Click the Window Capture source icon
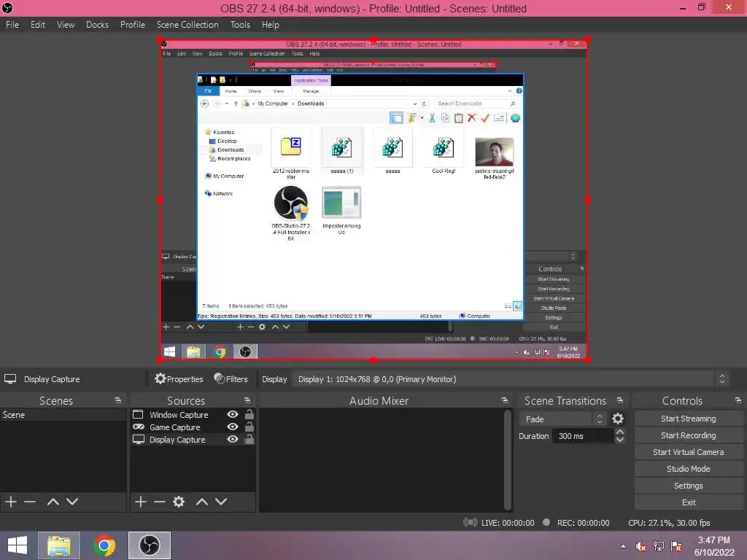747x560 pixels. pyautogui.click(x=138, y=414)
